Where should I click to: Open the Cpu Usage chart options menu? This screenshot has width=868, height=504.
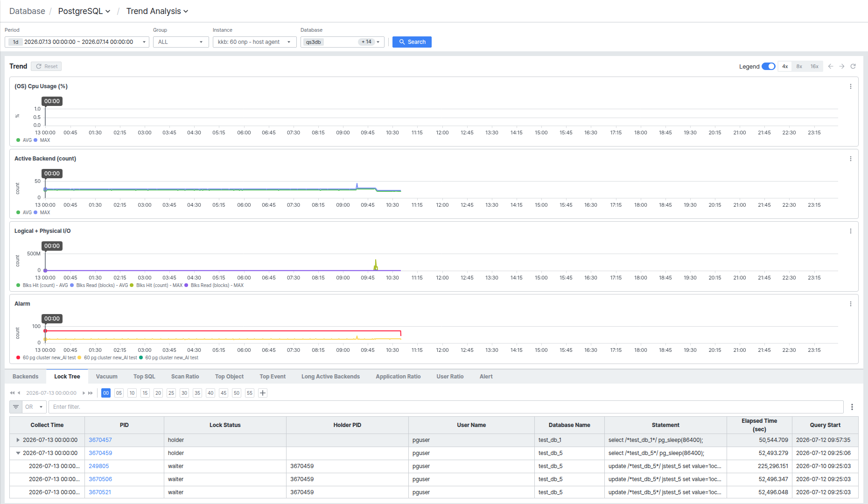point(851,86)
